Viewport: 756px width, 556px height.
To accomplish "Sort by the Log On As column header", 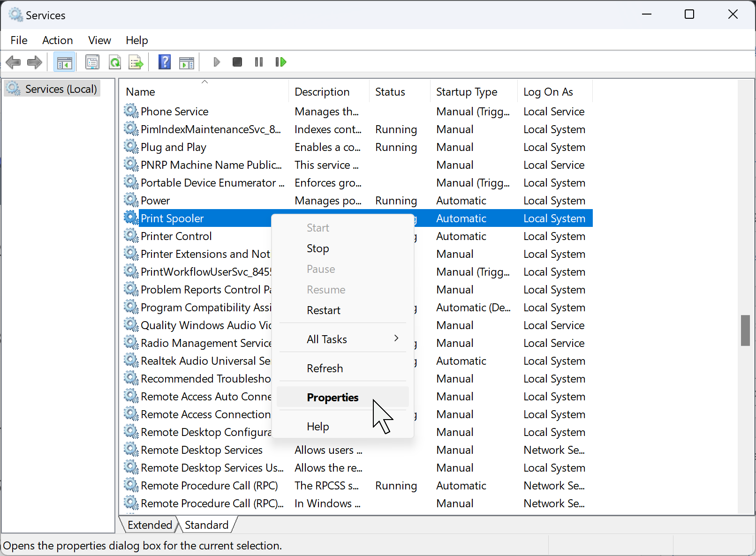I will 555,92.
